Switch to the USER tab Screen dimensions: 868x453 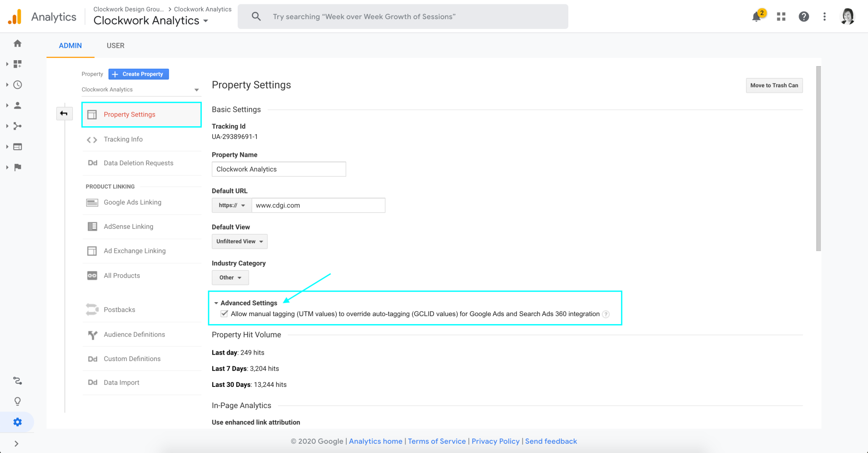point(115,45)
